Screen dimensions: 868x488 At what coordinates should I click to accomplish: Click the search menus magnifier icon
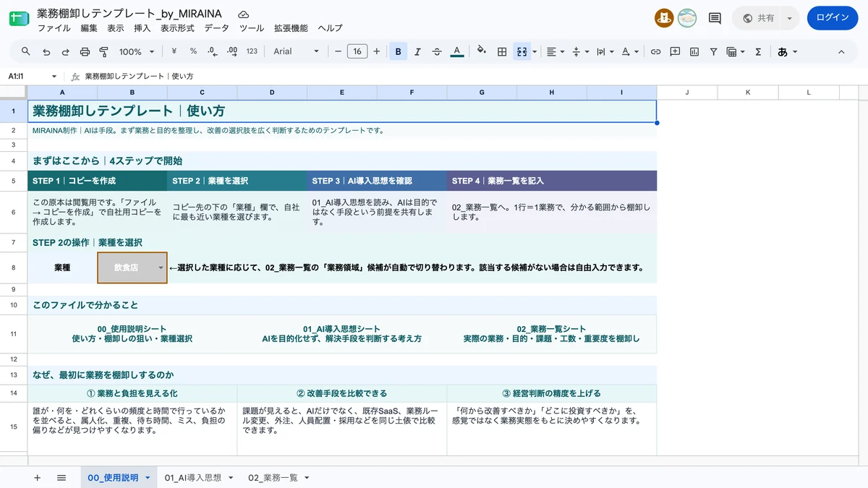pyautogui.click(x=26, y=51)
